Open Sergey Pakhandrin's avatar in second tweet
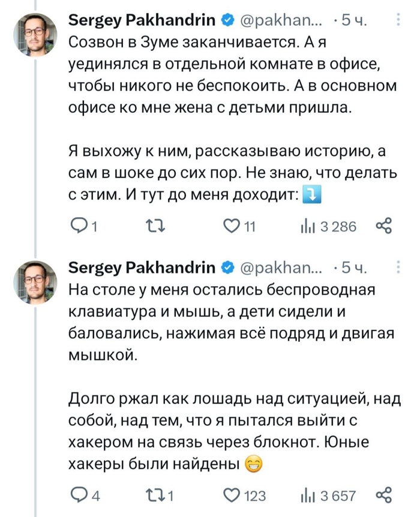This screenshot has width=420, height=517. coord(35,281)
